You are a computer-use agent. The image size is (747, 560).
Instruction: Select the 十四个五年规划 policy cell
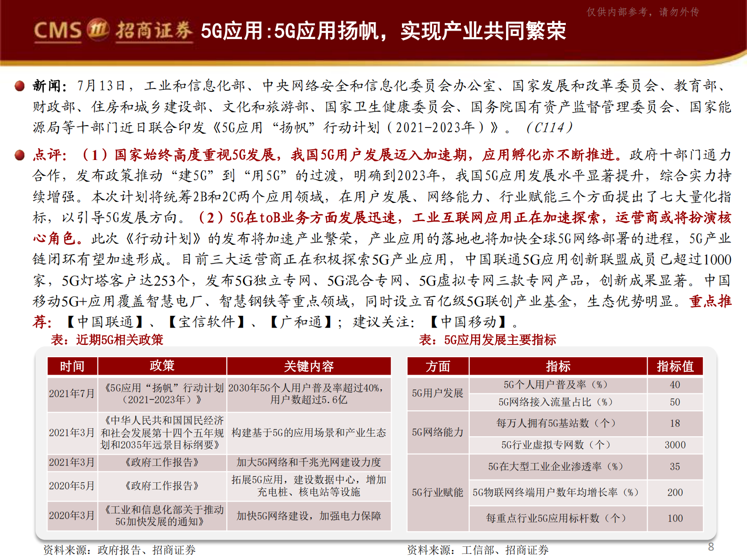162,432
